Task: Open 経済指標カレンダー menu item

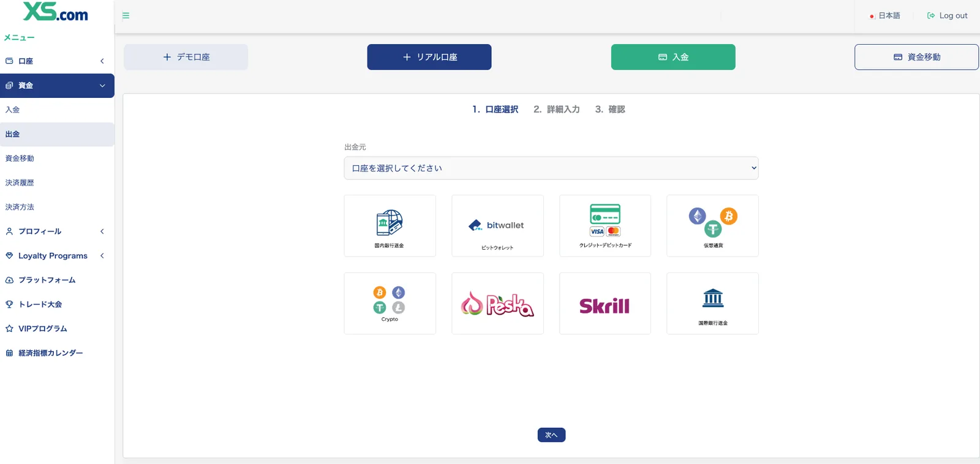Action: pyautogui.click(x=57, y=353)
